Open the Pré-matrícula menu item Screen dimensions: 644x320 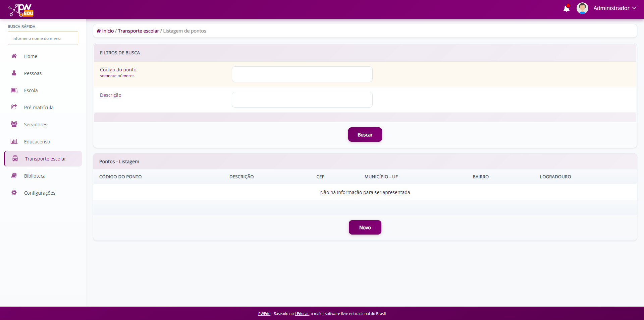click(x=39, y=108)
